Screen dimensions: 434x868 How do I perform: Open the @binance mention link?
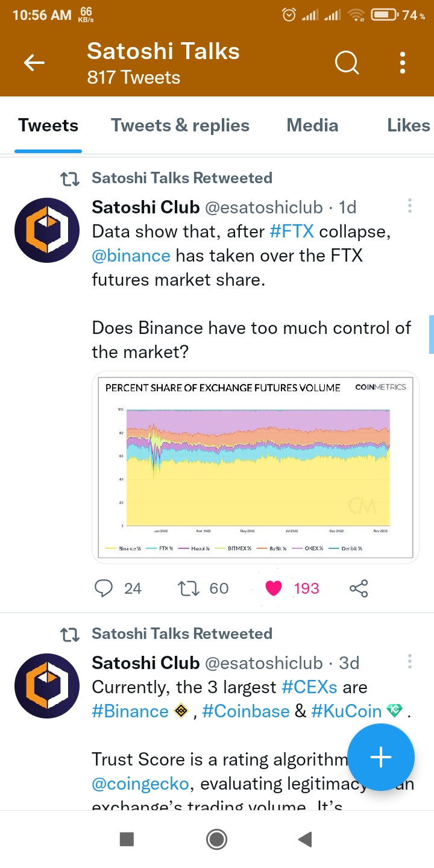pyautogui.click(x=131, y=256)
